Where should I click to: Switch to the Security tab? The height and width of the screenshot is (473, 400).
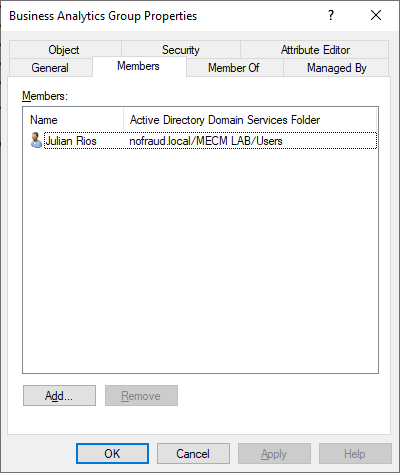[181, 50]
